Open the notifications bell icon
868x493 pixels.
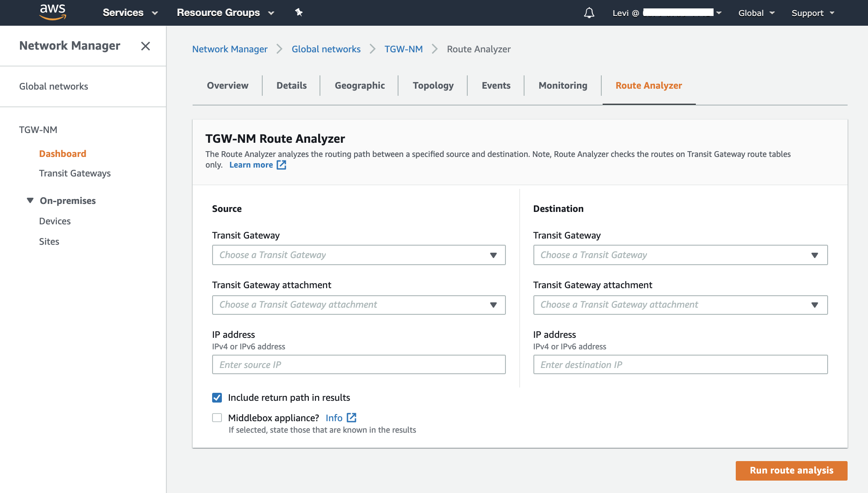pyautogui.click(x=589, y=13)
